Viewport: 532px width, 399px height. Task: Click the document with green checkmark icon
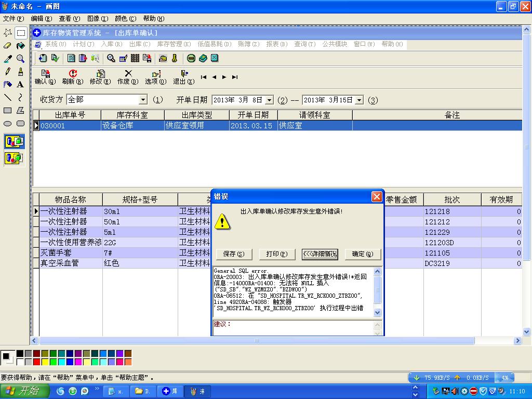click(x=55, y=58)
